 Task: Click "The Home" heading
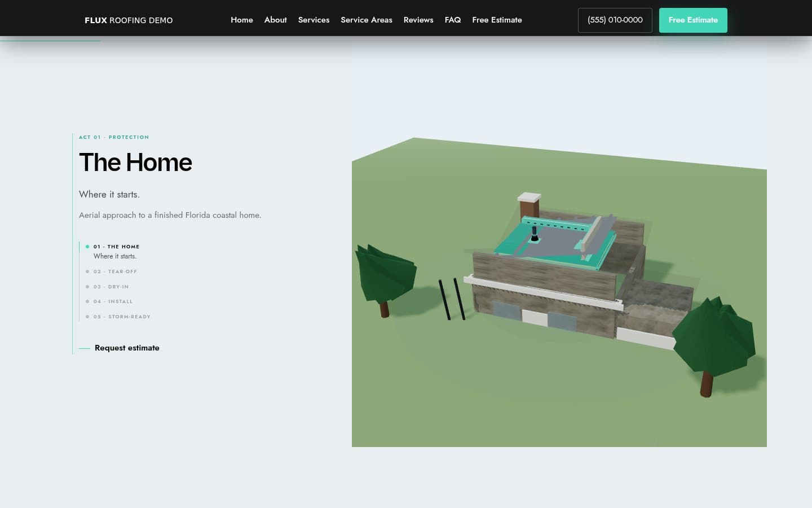pyautogui.click(x=135, y=163)
